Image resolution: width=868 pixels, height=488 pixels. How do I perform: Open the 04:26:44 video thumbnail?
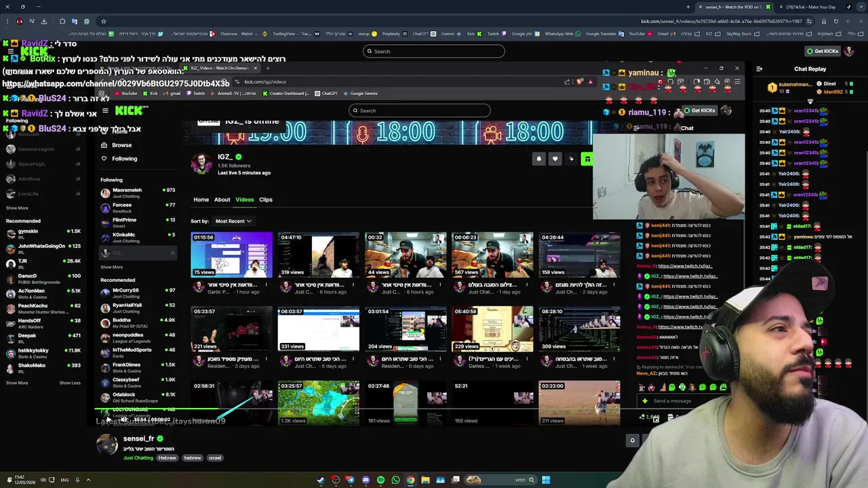(579, 255)
